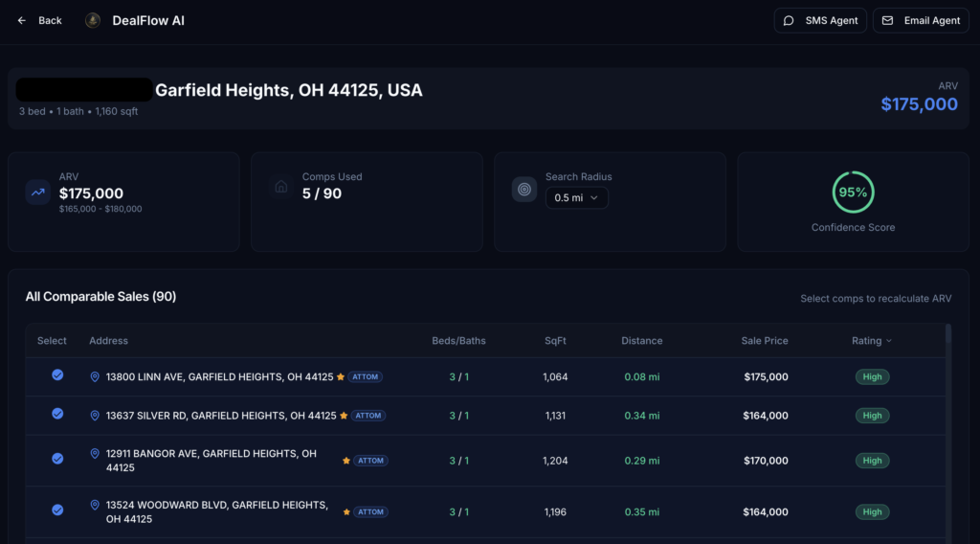Click location pin for 12911 Bangor Ave
980x544 pixels.
click(95, 454)
